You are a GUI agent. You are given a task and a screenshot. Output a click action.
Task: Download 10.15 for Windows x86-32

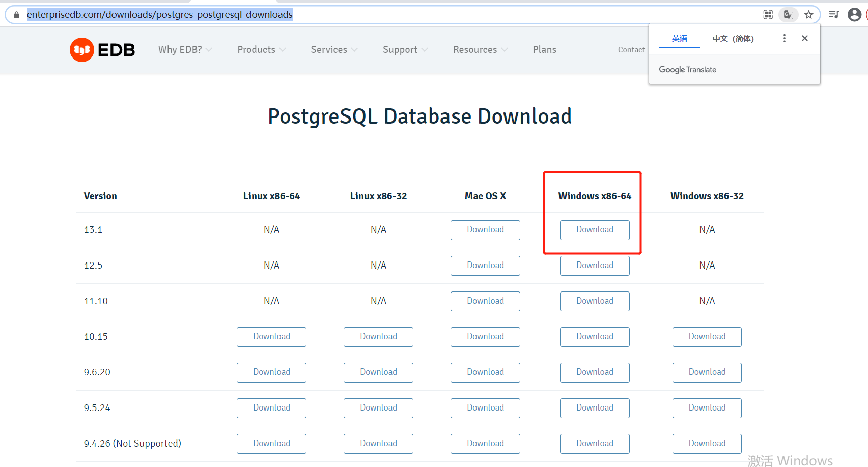tap(707, 337)
